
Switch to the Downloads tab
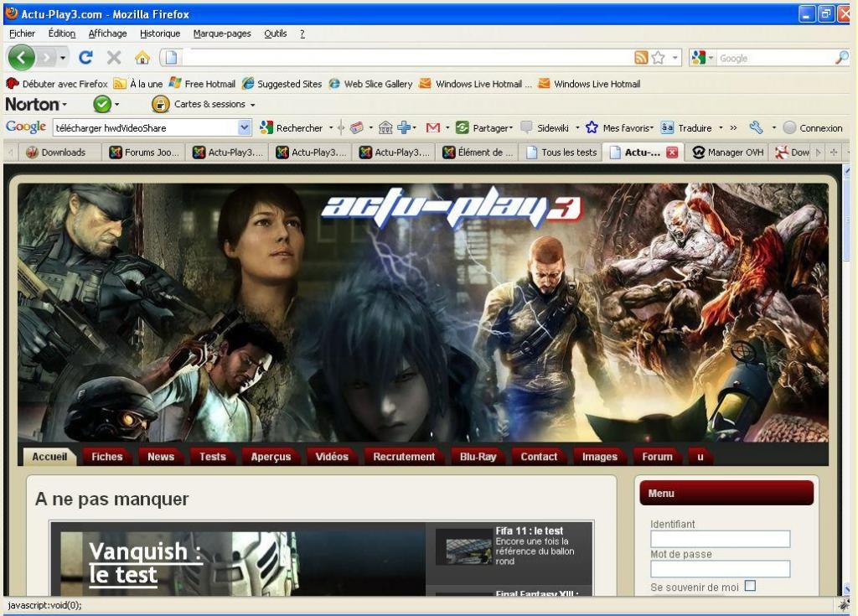tap(59, 153)
